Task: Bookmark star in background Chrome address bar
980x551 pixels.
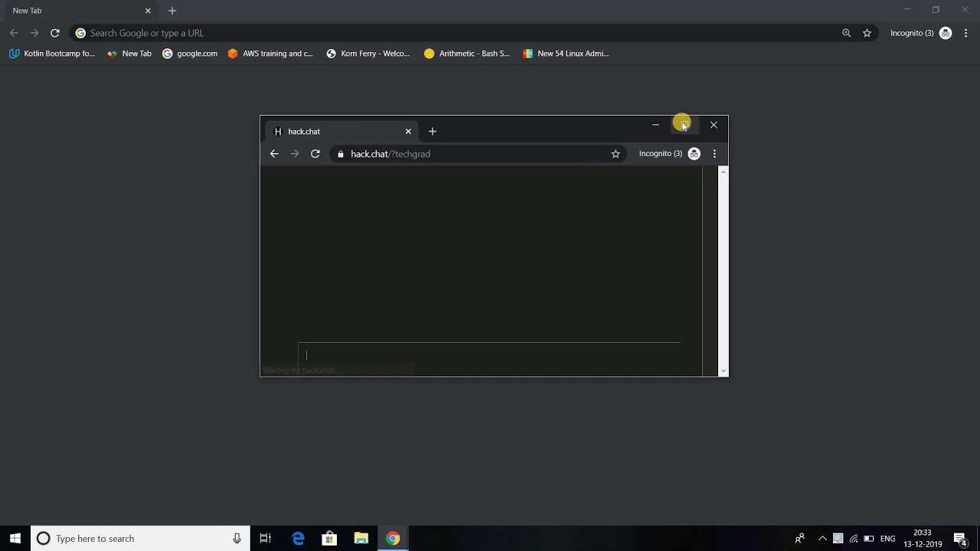Action: 867,33
